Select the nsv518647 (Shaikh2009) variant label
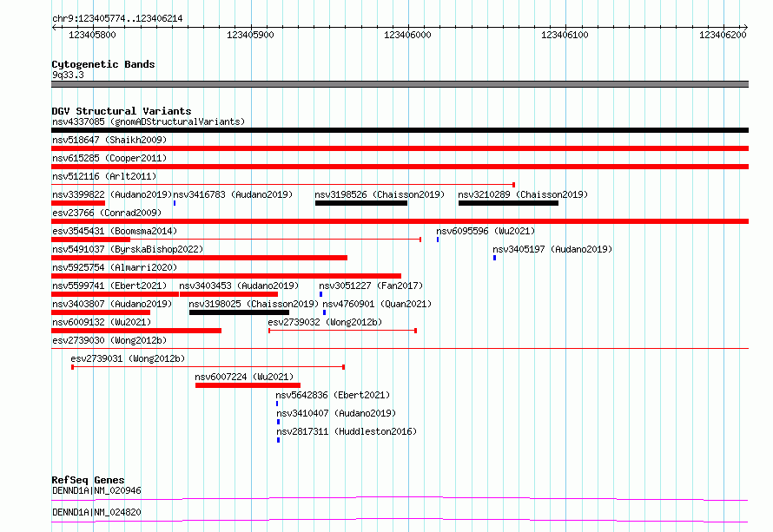This screenshot has height=532, width=773. point(109,140)
